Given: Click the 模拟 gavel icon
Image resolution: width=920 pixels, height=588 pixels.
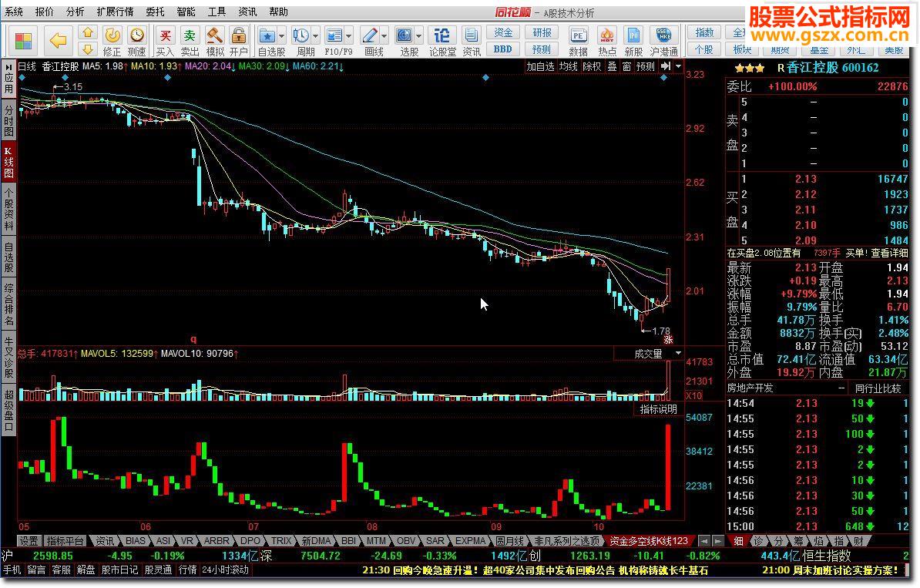Looking at the screenshot, I should pos(215,35).
